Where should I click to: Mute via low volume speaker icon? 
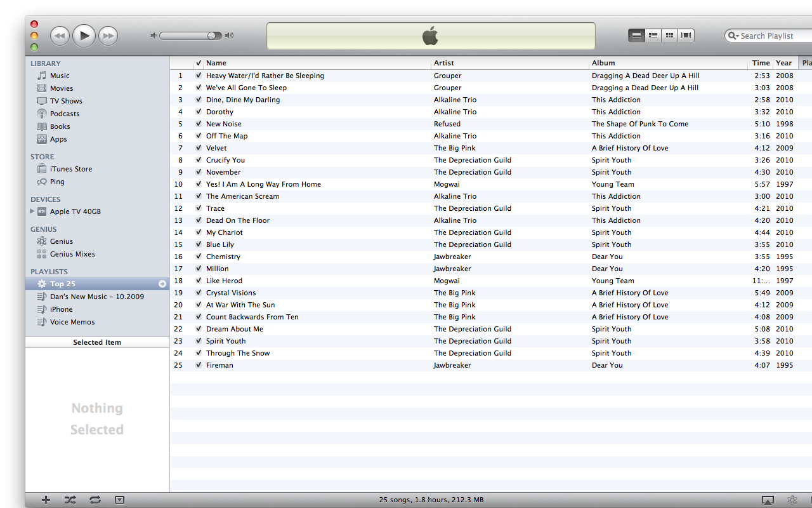click(x=154, y=36)
